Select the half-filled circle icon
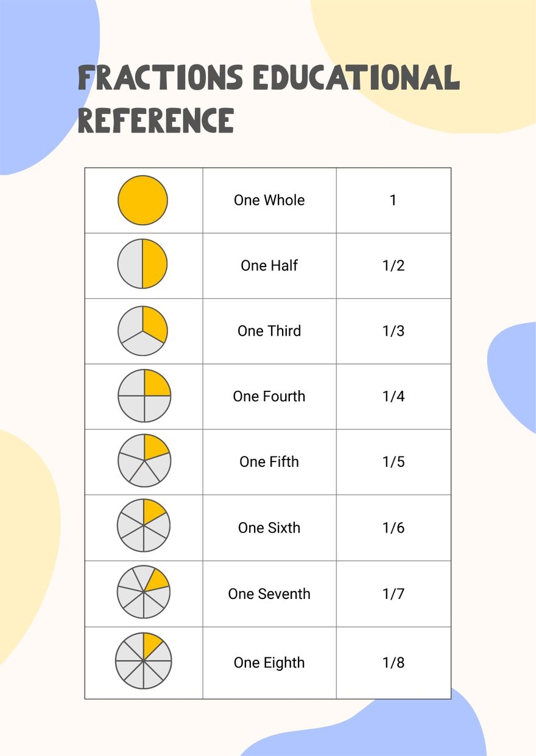 [x=143, y=264]
